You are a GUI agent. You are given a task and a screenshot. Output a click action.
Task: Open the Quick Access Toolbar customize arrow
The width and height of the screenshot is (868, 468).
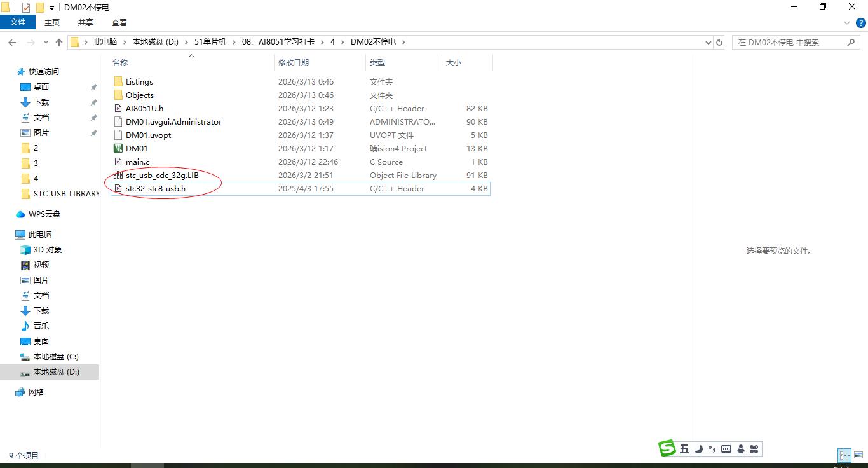(51, 8)
